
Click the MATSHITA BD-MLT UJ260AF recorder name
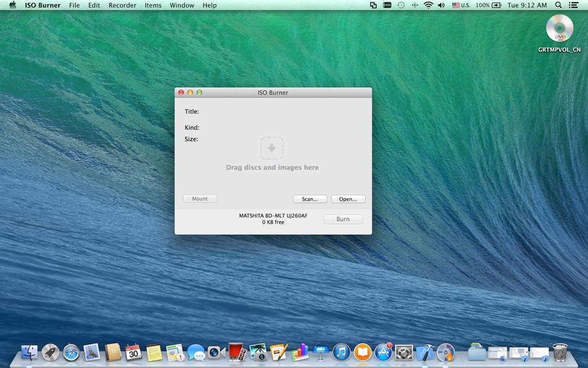[274, 216]
